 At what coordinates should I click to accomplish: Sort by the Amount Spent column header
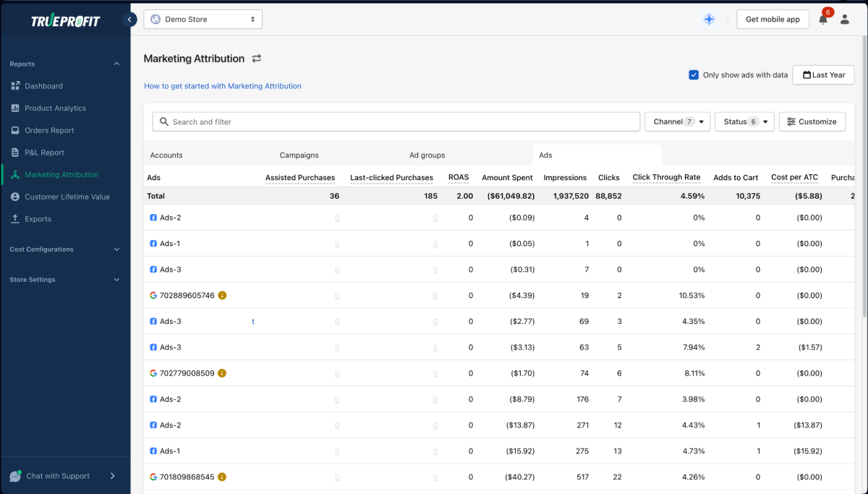click(507, 177)
